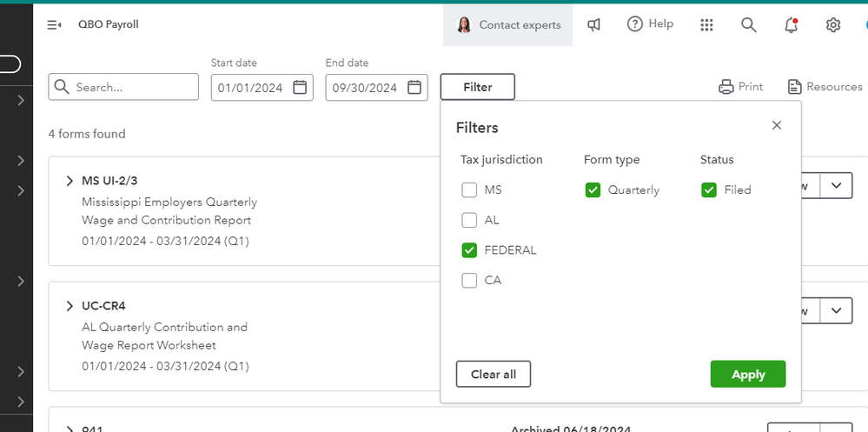The height and width of the screenshot is (432, 868).
Task: Uncheck the Quarterly form type checkbox
Action: [593, 190]
